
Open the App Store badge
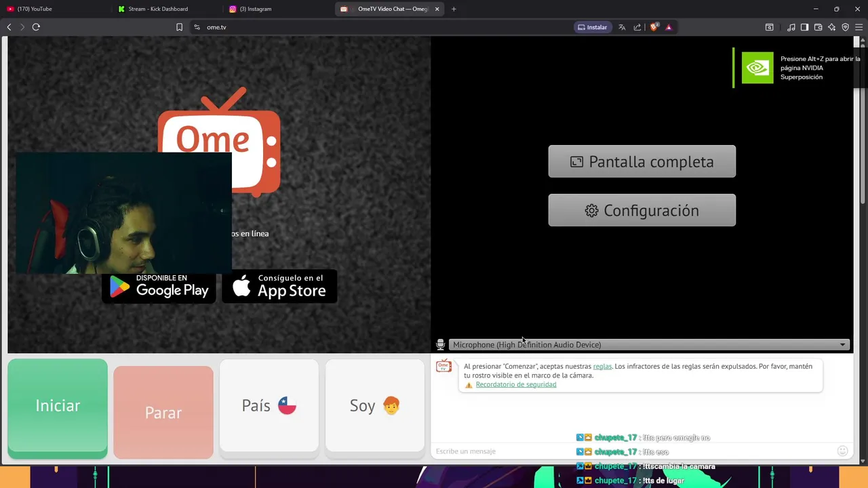tap(279, 286)
